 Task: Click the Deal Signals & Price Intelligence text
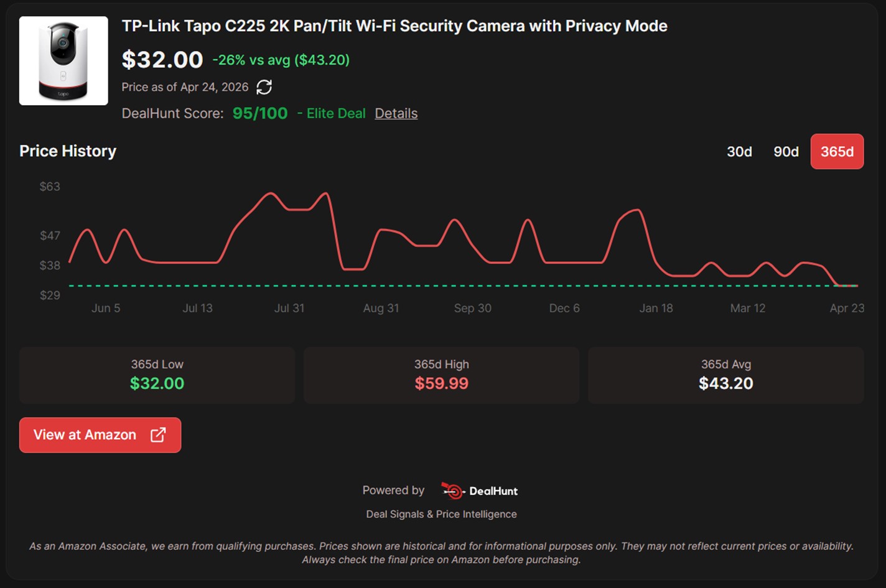click(x=442, y=514)
